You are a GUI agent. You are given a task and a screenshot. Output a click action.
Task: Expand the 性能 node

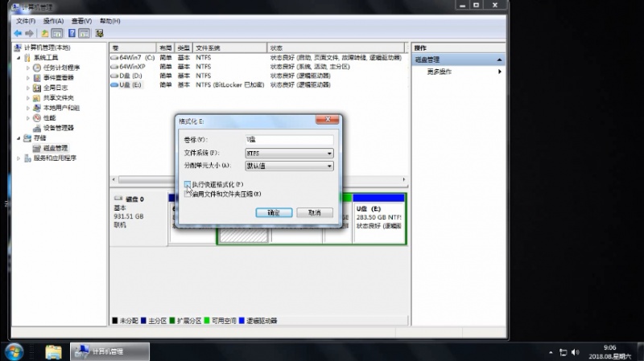28,117
